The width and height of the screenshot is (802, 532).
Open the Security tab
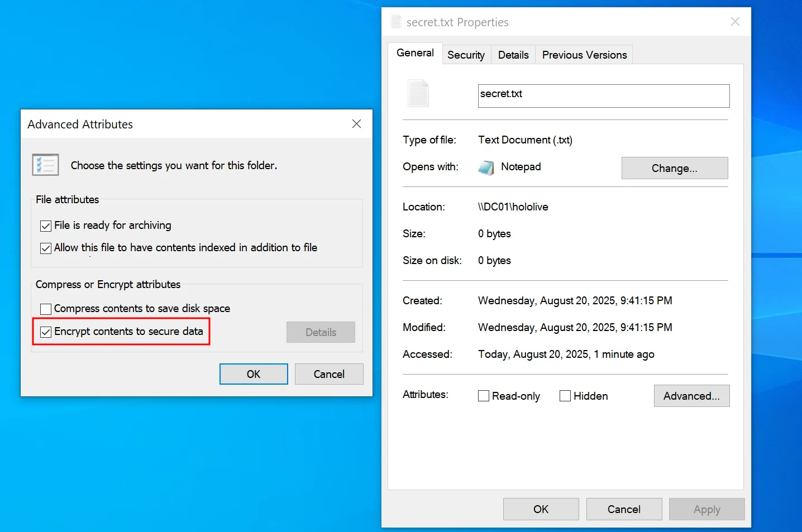coord(466,55)
